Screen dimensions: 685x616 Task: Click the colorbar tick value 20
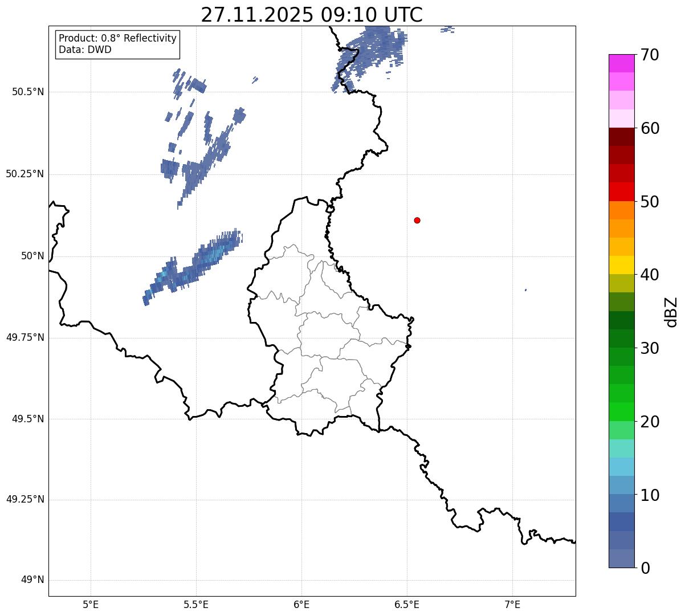click(x=650, y=422)
